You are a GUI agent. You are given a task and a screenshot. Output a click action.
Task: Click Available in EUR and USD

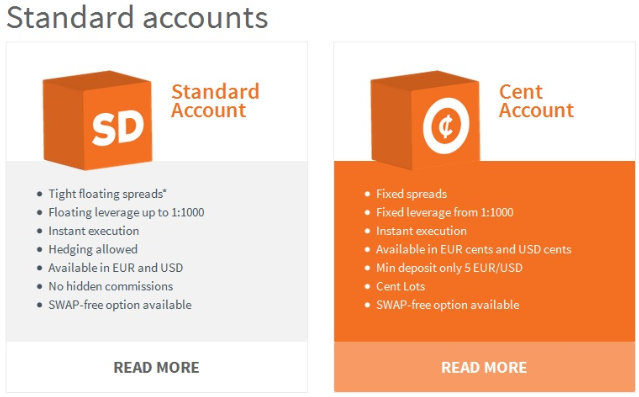point(116,268)
